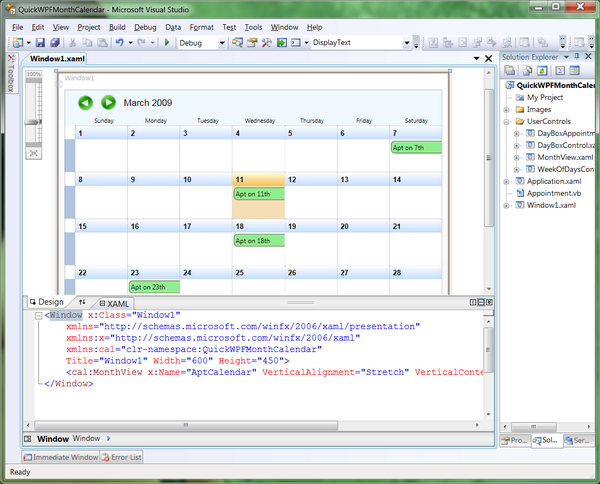Expand the Application.xaml node
Image resolution: width=600 pixels, height=484 pixels.
point(506,182)
